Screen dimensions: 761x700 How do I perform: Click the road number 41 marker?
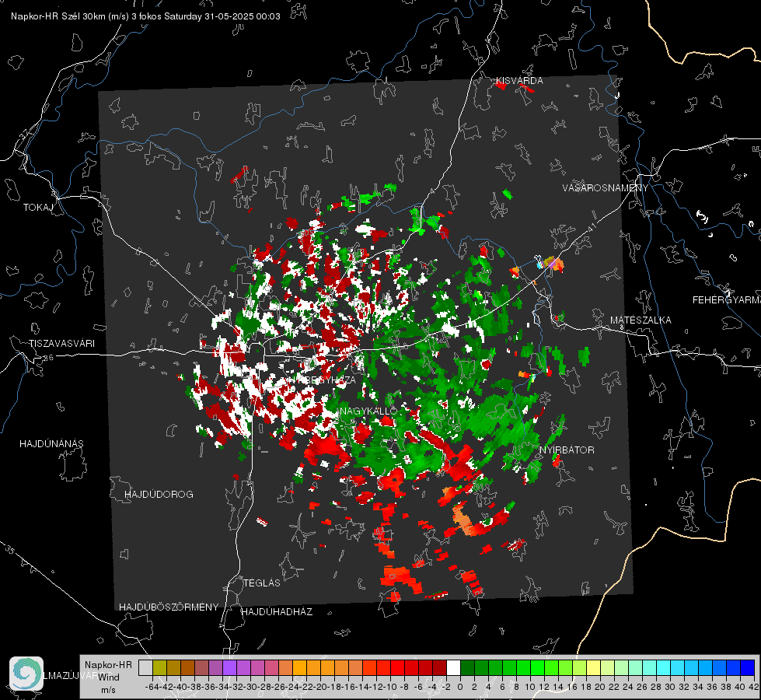point(591,227)
